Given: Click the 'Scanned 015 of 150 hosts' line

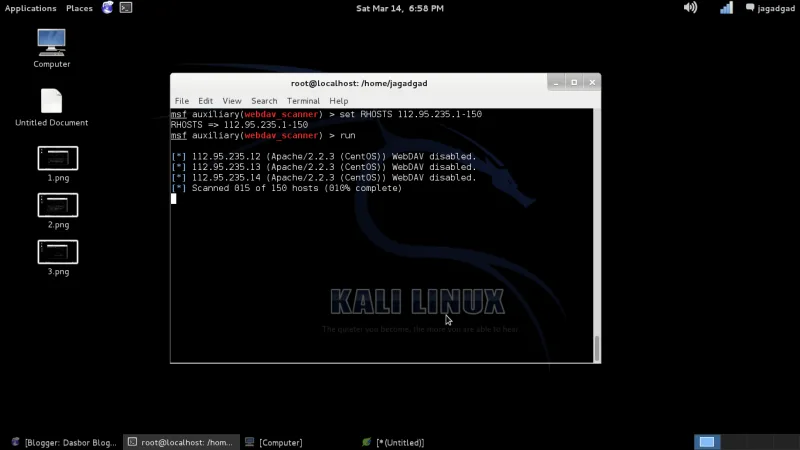Looking at the screenshot, I should (286, 188).
